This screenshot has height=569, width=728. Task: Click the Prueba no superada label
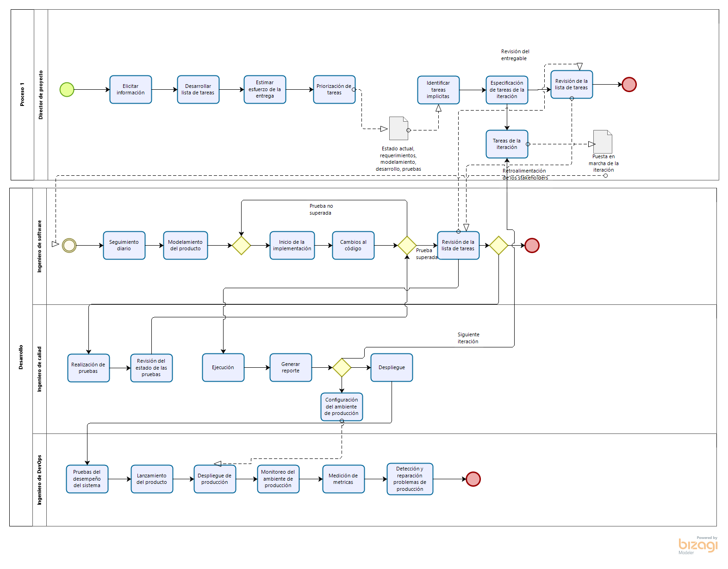coord(321,210)
